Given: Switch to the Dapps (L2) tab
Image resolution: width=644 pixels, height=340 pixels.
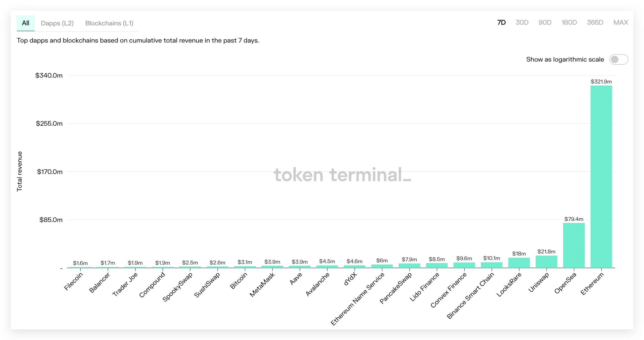Looking at the screenshot, I should 57,23.
